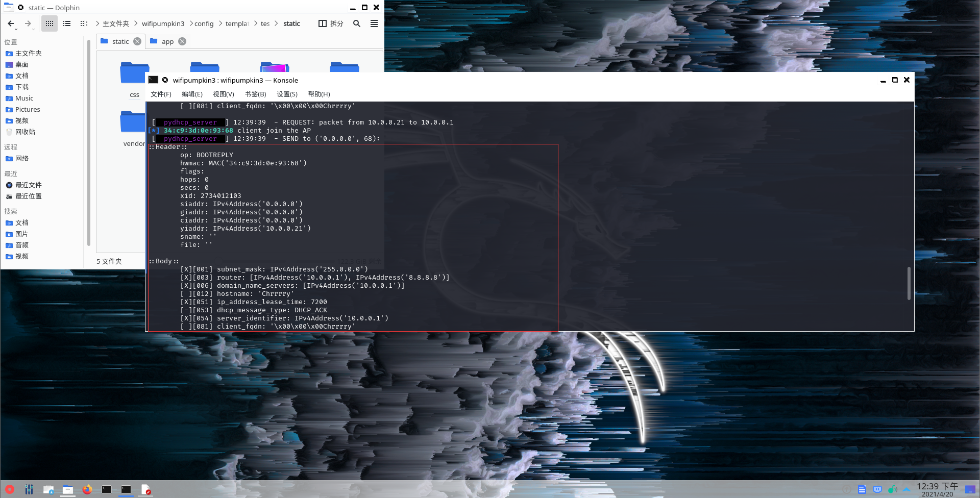Click the Konsole vertical scrollbar handle
This screenshot has width=980, height=498.
click(x=909, y=283)
